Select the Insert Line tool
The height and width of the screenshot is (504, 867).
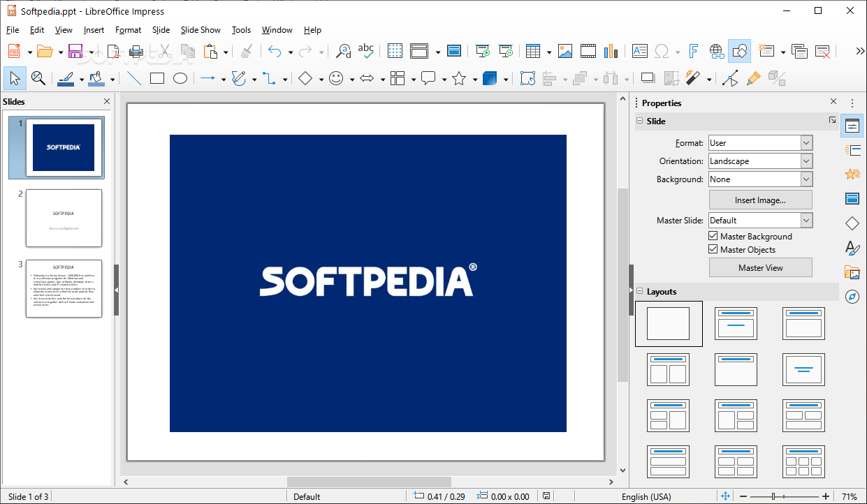click(133, 78)
